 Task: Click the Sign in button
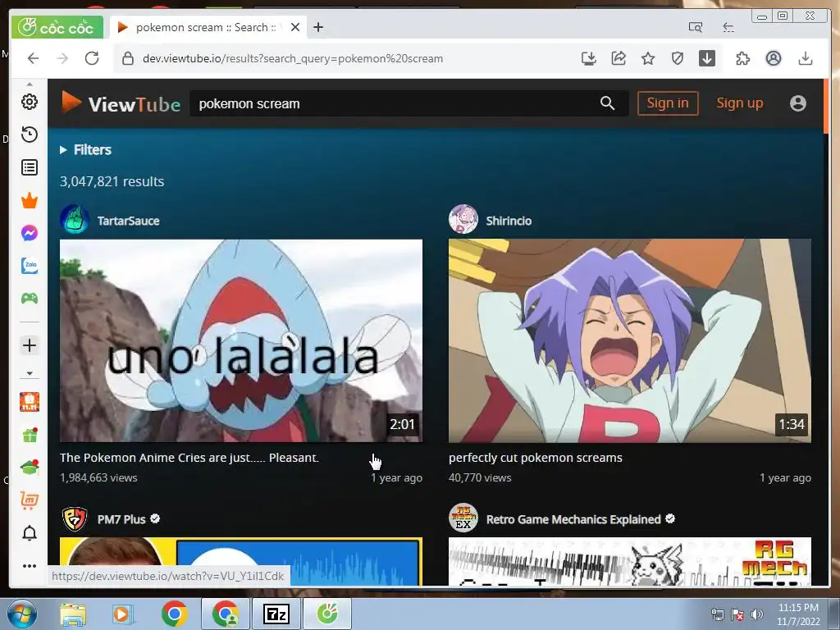(x=668, y=103)
